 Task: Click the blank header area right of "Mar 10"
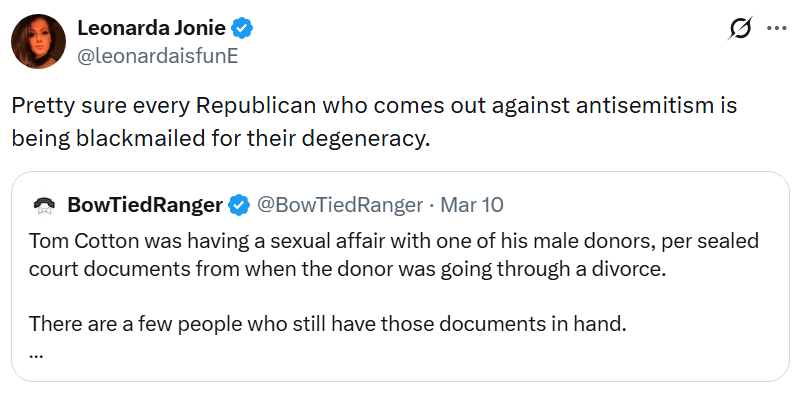tap(640, 206)
